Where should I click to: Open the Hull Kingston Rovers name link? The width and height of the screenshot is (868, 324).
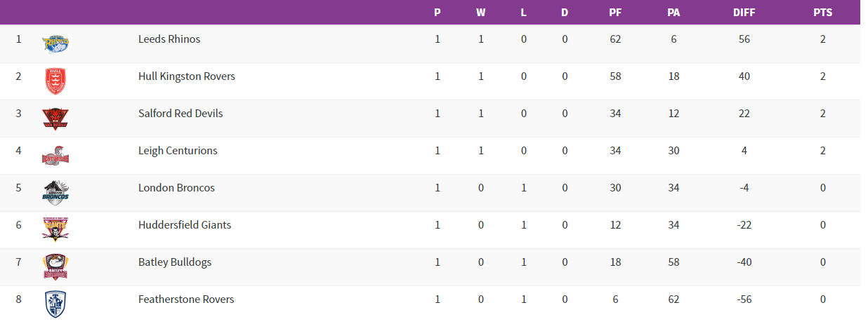(x=187, y=76)
